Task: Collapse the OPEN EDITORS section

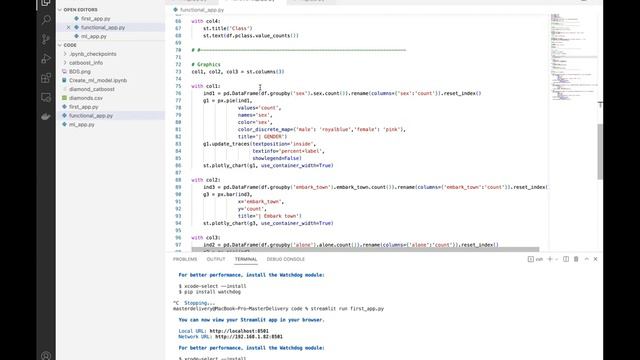Action: coord(80,9)
